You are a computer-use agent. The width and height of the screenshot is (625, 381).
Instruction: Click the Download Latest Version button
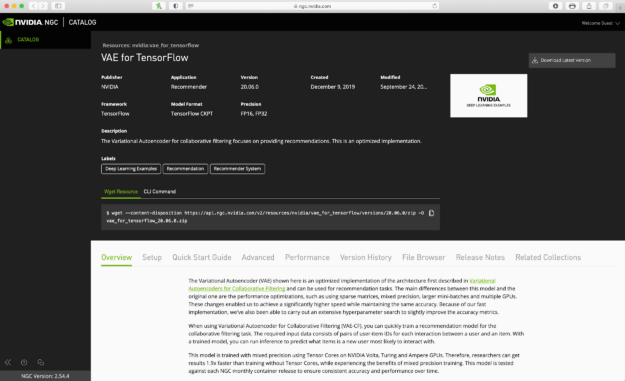point(572,60)
